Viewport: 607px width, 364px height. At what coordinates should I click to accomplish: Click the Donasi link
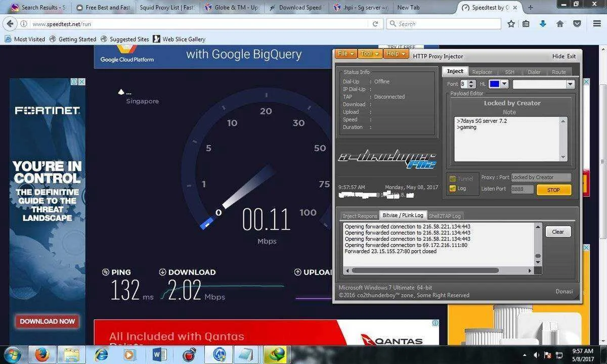564,291
